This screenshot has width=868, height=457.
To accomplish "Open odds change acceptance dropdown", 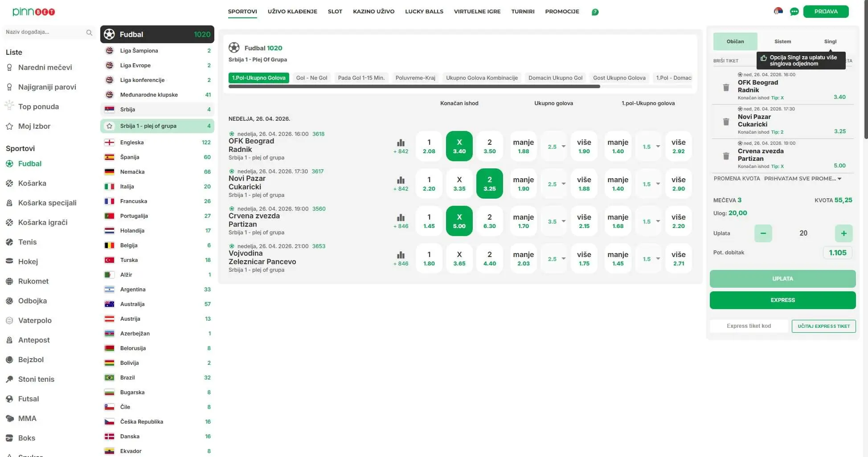I will point(803,179).
